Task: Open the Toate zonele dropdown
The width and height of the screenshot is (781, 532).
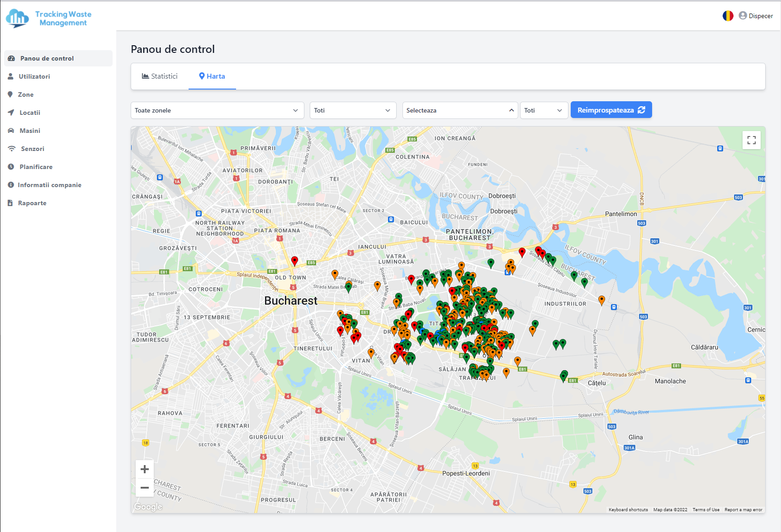Action: 217,110
